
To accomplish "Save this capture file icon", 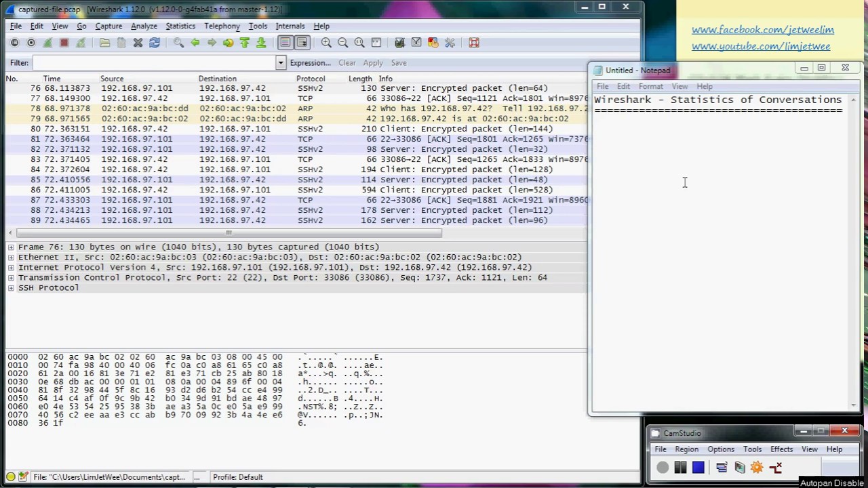I will (x=121, y=43).
